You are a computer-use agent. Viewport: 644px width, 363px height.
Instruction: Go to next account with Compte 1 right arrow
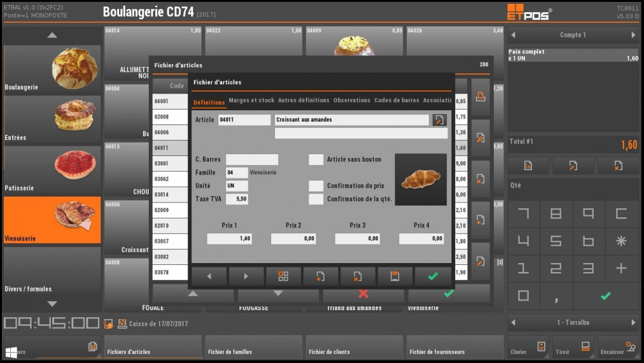coord(632,35)
